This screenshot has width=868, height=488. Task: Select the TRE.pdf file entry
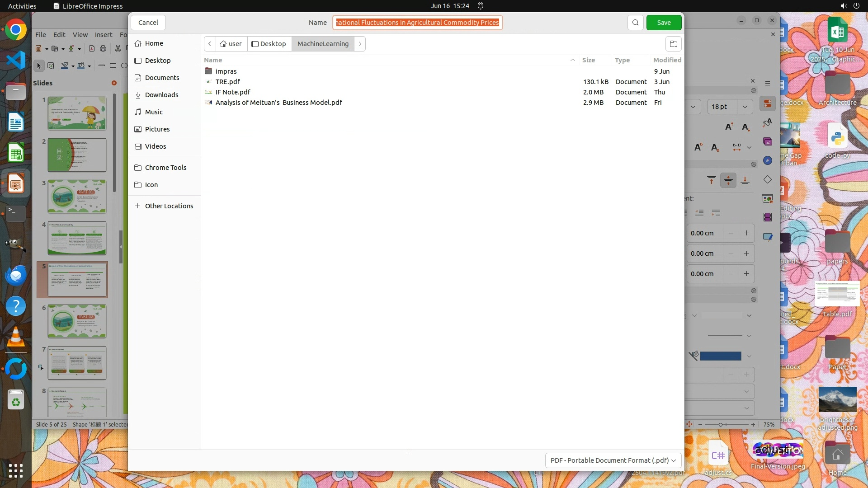click(x=227, y=82)
